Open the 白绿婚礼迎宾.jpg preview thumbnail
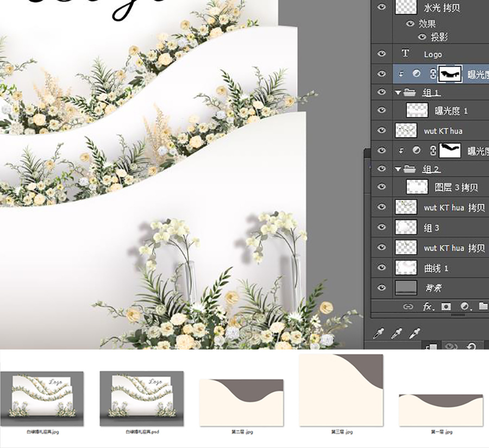Image resolution: width=489 pixels, height=448 pixels. [42, 399]
